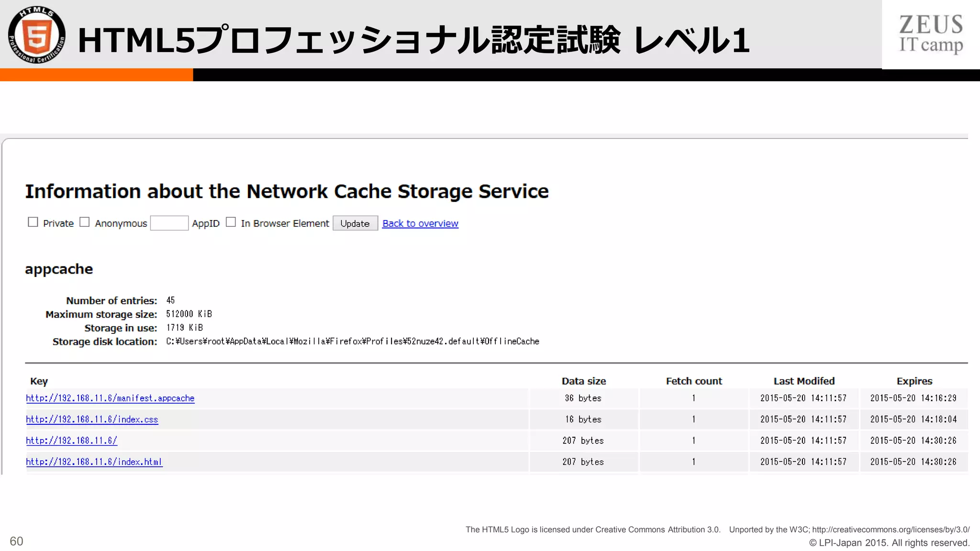Screen dimensions: 980x551
Task: Tick the Anonymous checkbox
Action: coord(85,222)
